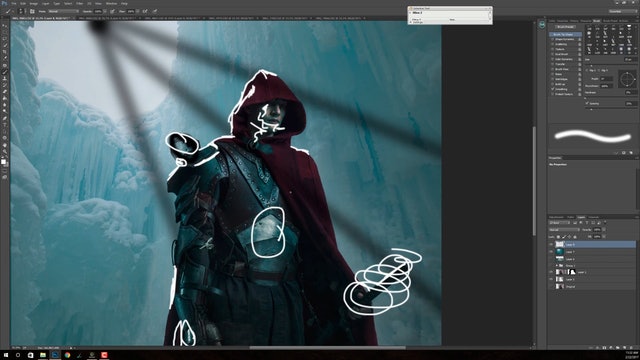The width and height of the screenshot is (640, 360).
Task: Select the Quick Selection tool
Action: (4, 45)
